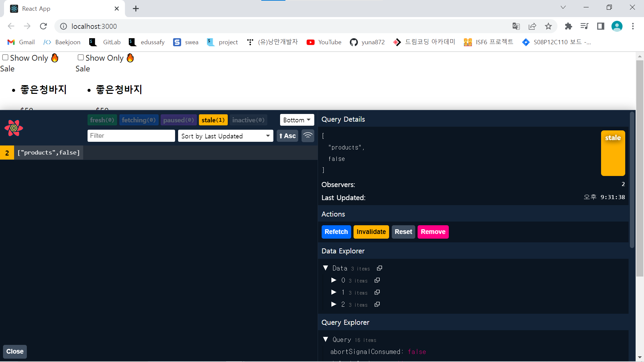Click the yellow stale status swatch

tap(613, 153)
